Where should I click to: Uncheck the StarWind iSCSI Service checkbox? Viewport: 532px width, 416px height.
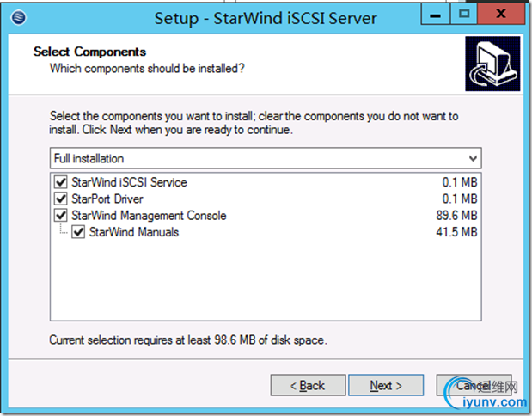coord(60,182)
